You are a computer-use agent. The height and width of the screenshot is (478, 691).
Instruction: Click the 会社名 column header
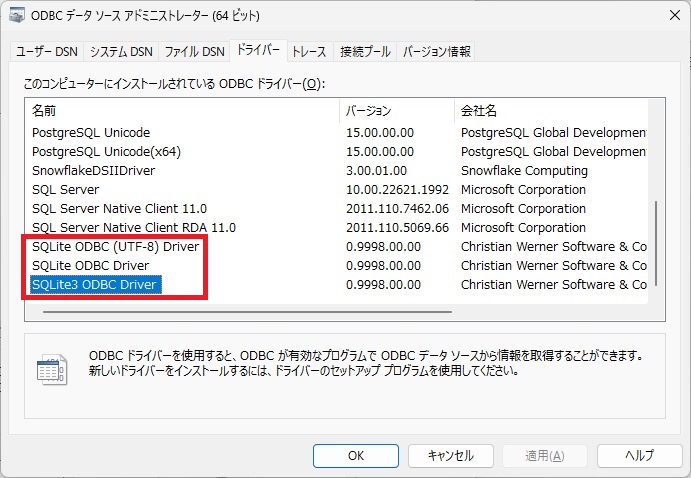point(551,111)
